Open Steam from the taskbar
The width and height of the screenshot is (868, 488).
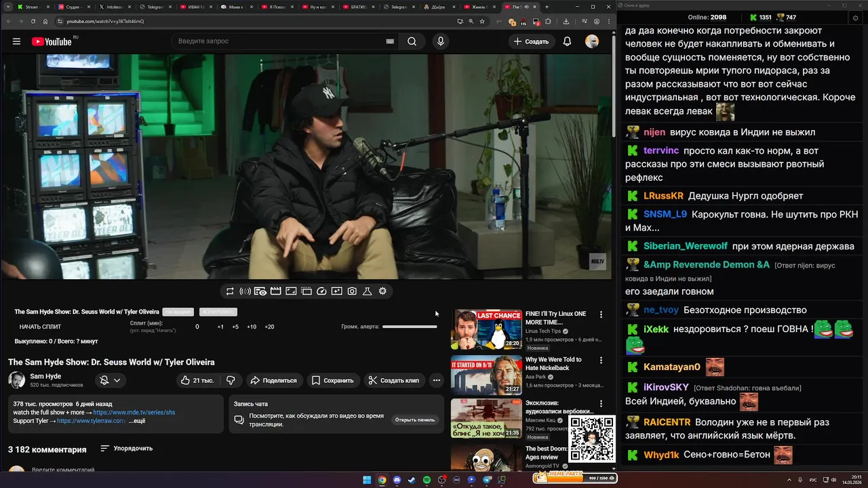click(x=412, y=480)
